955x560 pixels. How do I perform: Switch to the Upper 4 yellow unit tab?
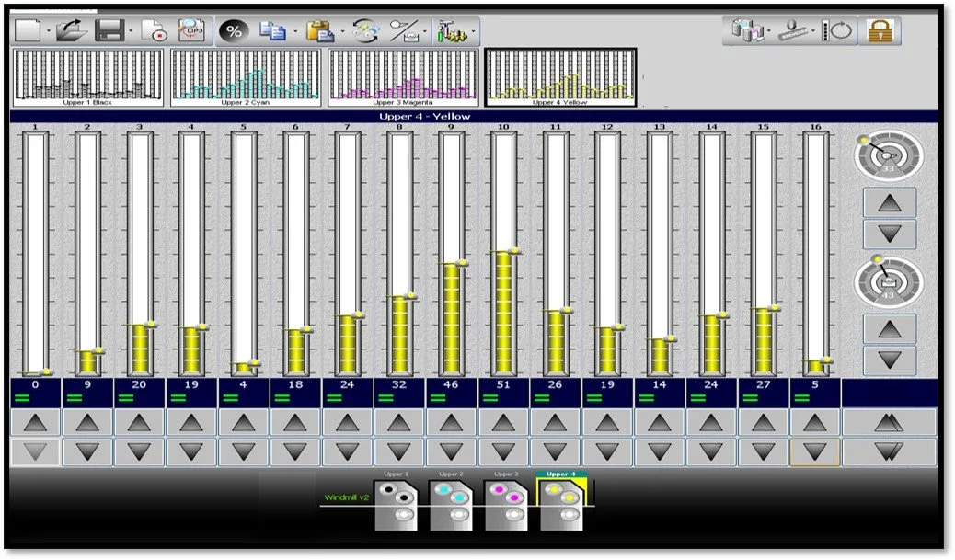click(x=561, y=502)
